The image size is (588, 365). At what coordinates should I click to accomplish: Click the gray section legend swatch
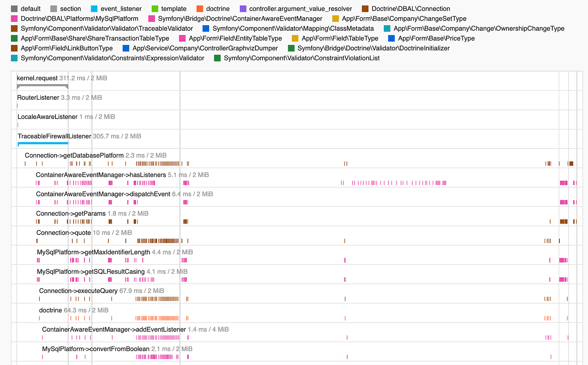click(x=54, y=8)
